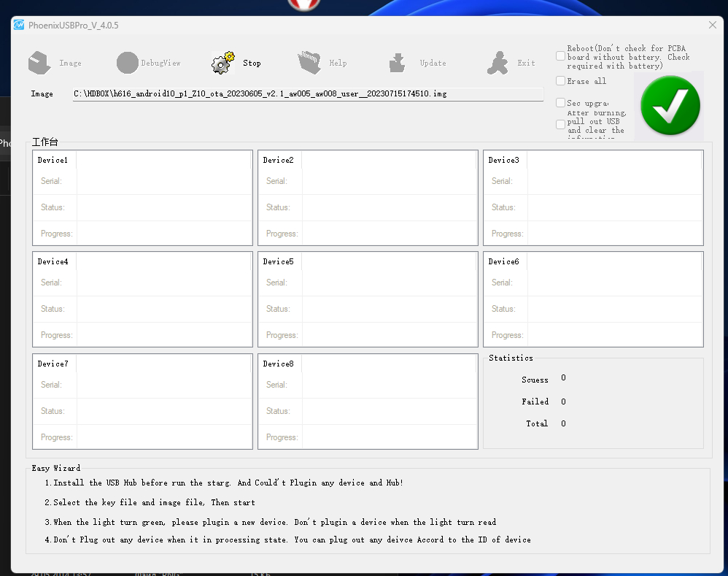Click the green checkmark status light
This screenshot has width=728, height=576.
tap(670, 106)
